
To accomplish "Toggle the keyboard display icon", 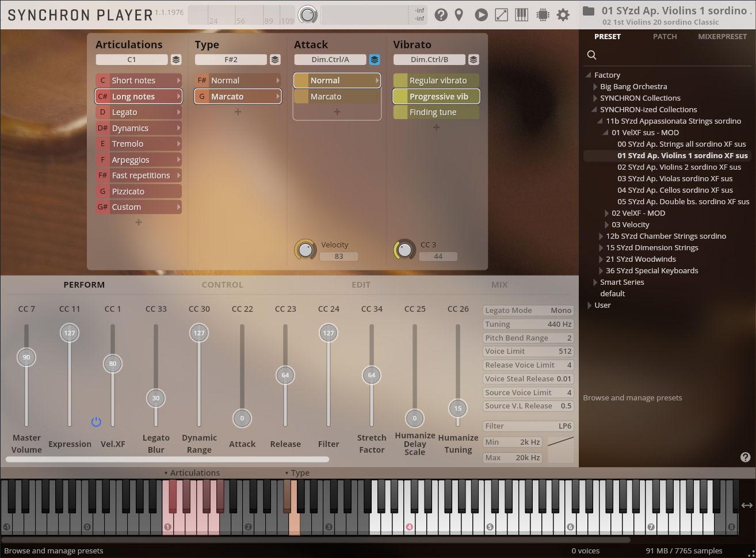I will (522, 15).
